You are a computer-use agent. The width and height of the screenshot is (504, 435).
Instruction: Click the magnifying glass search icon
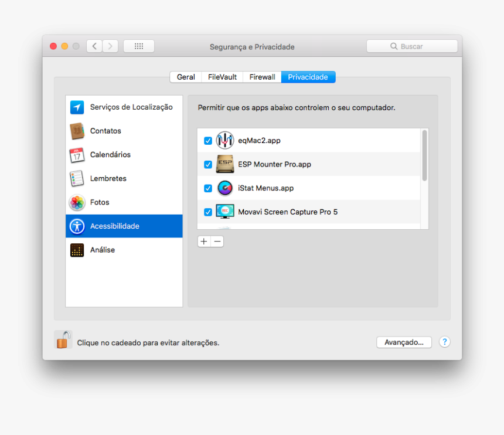394,46
